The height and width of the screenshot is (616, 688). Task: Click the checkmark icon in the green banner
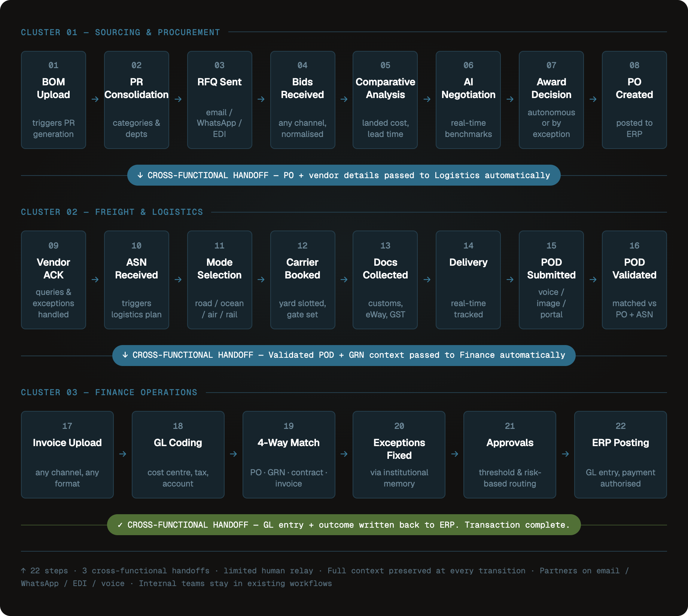(120, 525)
